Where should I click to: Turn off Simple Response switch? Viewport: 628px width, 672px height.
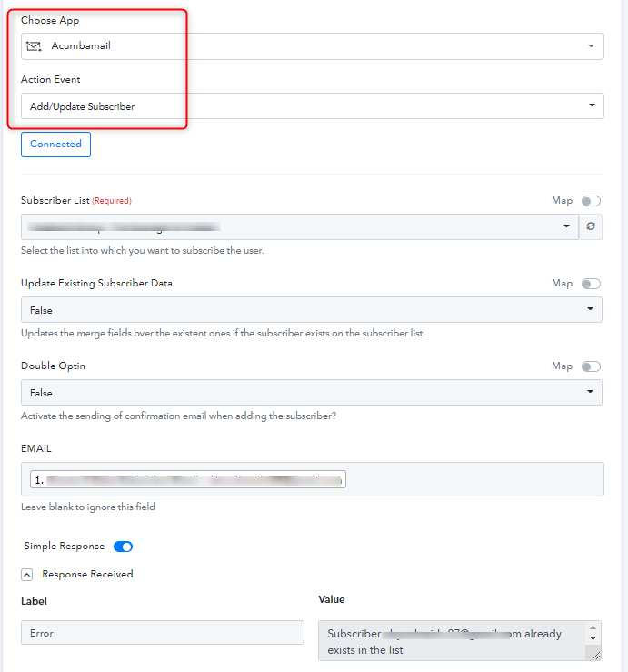click(x=123, y=547)
